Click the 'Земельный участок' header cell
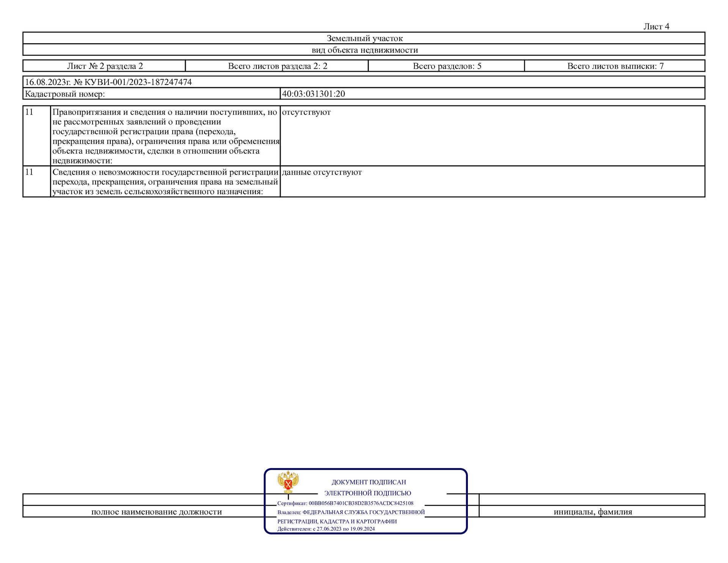 point(364,38)
